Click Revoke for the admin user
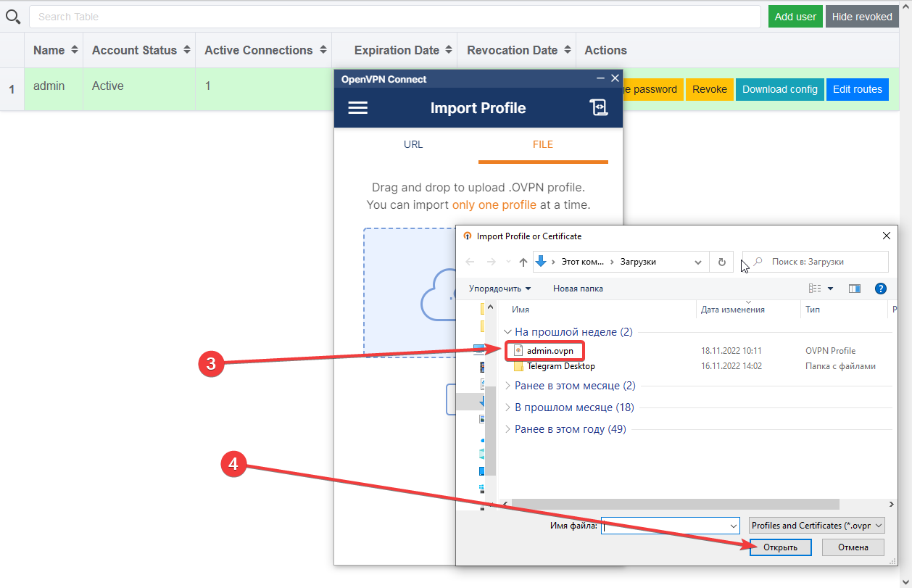The width and height of the screenshot is (912, 588). [x=710, y=89]
